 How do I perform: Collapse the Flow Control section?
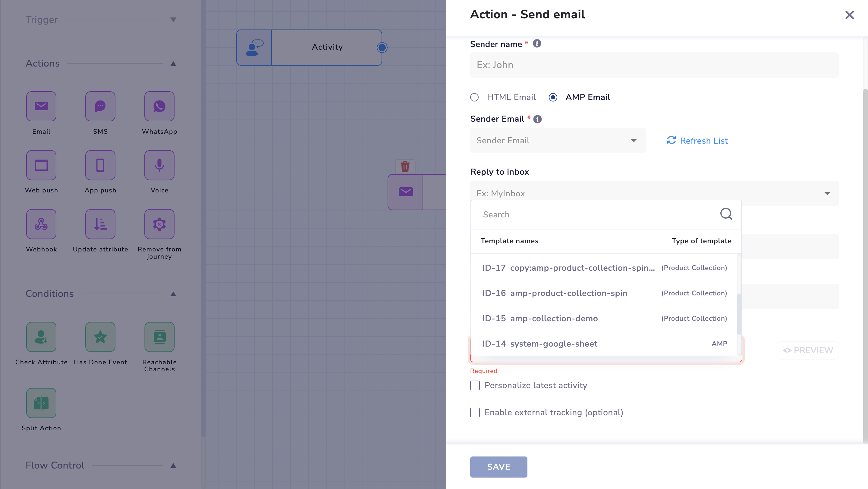(x=173, y=466)
